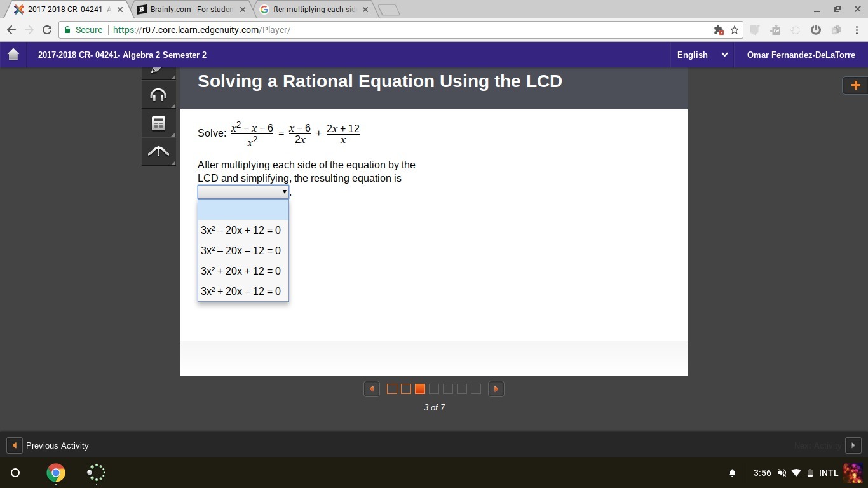Open the audio headphones tool
The width and height of the screenshot is (868, 488).
[x=158, y=95]
